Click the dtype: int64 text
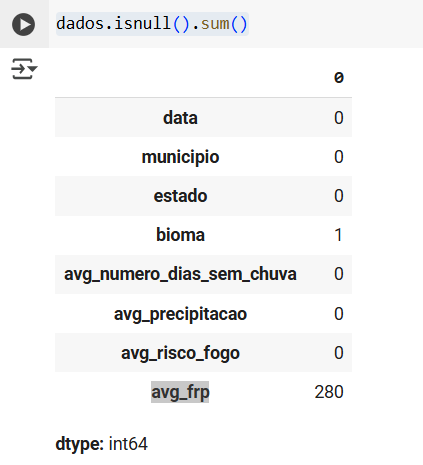Screen dimensions: 423x465 (x=101, y=444)
